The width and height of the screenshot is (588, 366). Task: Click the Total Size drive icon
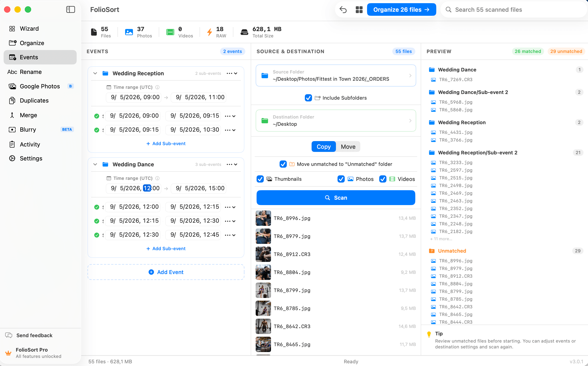click(x=244, y=32)
